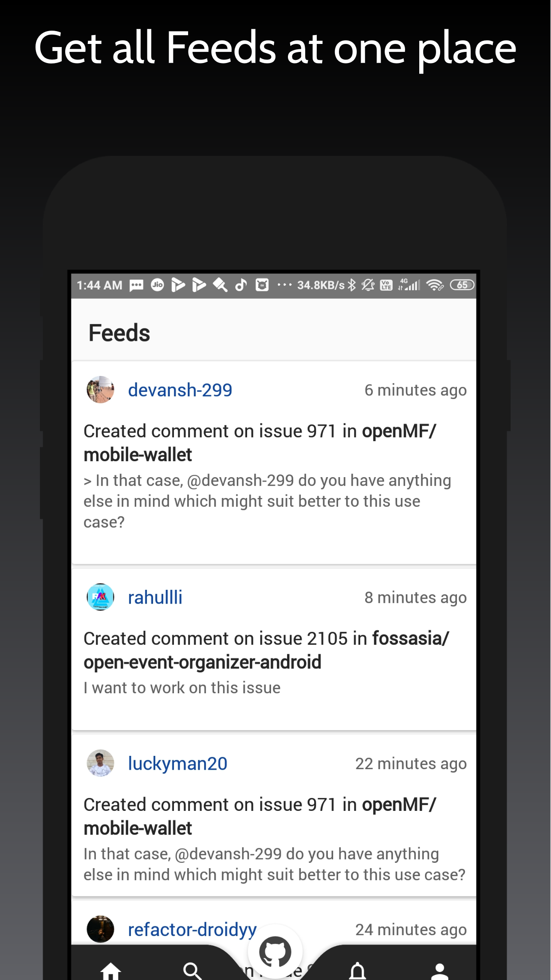Open luckyman20 username link

(177, 763)
